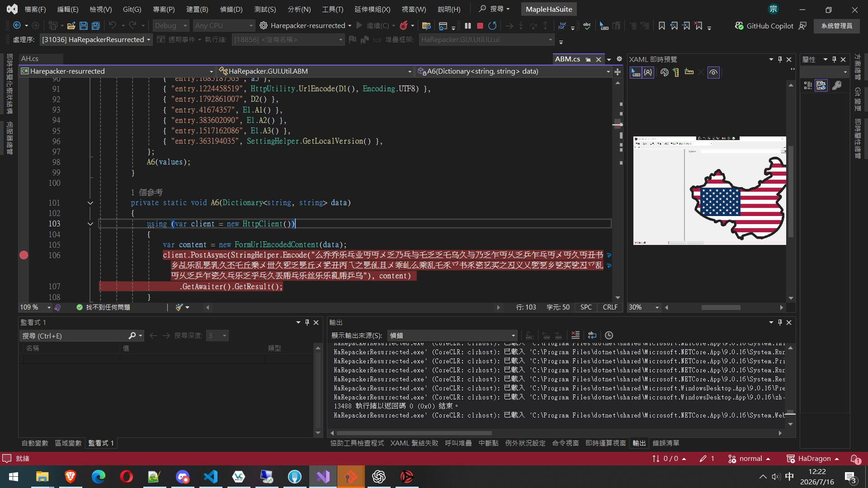
Task: Open the A6 member navigation dropdown
Action: [x=514, y=71]
